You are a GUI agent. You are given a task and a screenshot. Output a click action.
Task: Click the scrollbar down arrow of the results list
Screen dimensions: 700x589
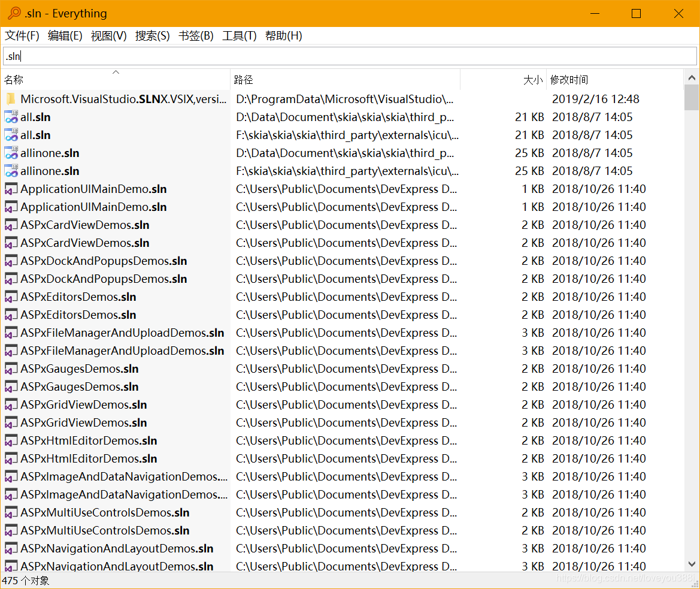[x=692, y=564]
